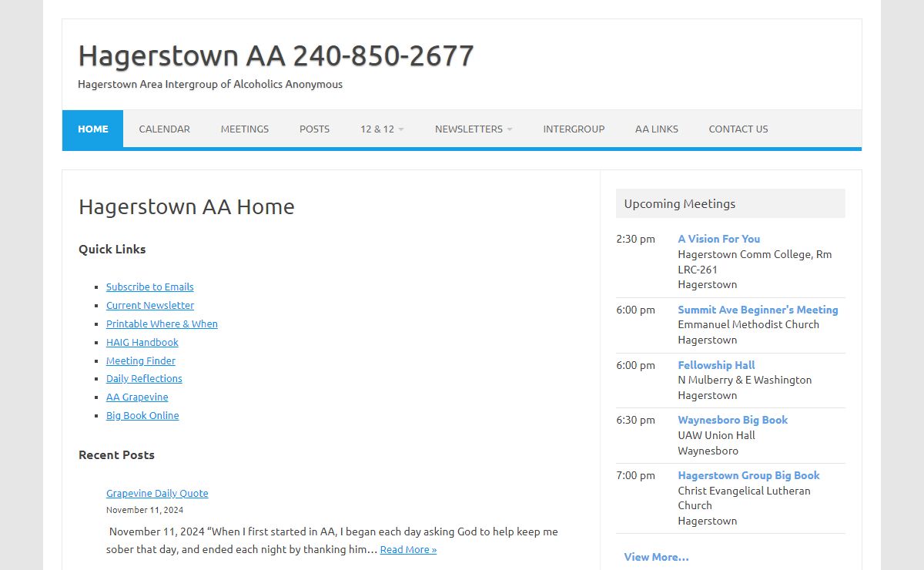Click the N Mulberry & E Washington text

[x=745, y=380]
